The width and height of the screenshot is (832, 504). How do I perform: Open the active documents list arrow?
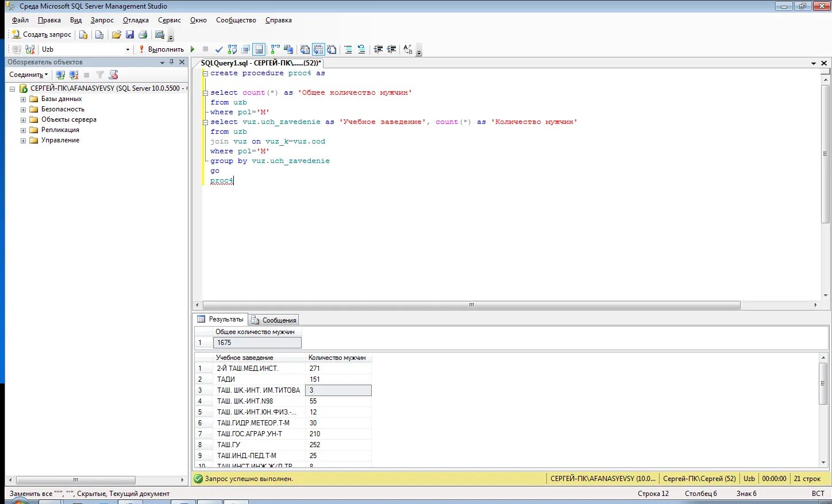tap(814, 63)
